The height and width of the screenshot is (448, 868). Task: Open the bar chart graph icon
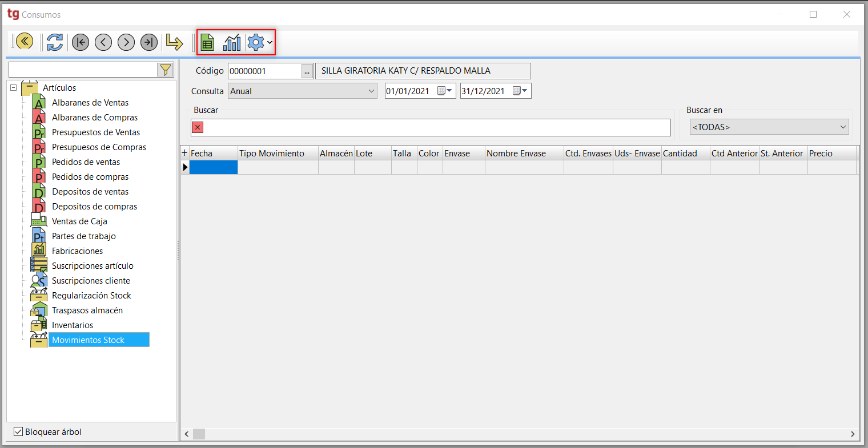click(x=232, y=42)
